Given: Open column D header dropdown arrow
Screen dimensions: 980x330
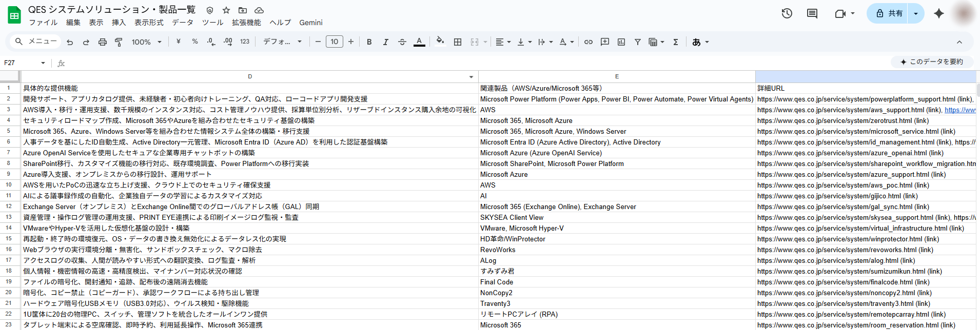Looking at the screenshot, I should click(x=471, y=77).
